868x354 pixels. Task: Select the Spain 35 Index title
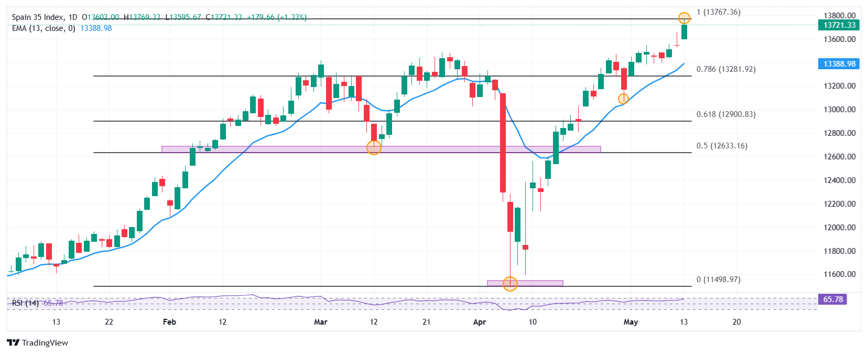[45, 17]
